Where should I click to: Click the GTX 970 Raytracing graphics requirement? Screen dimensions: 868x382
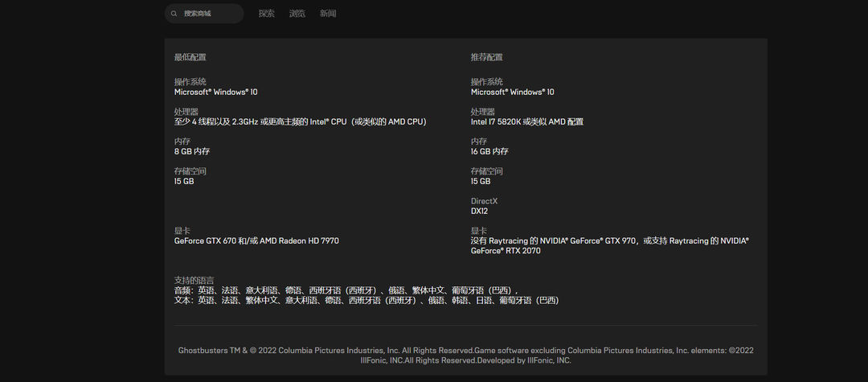(609, 246)
